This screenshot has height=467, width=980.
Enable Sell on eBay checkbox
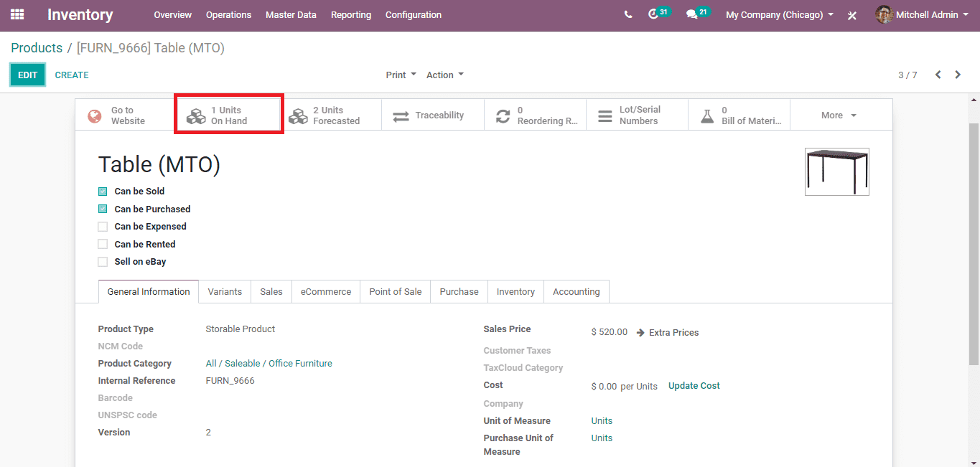click(x=103, y=262)
